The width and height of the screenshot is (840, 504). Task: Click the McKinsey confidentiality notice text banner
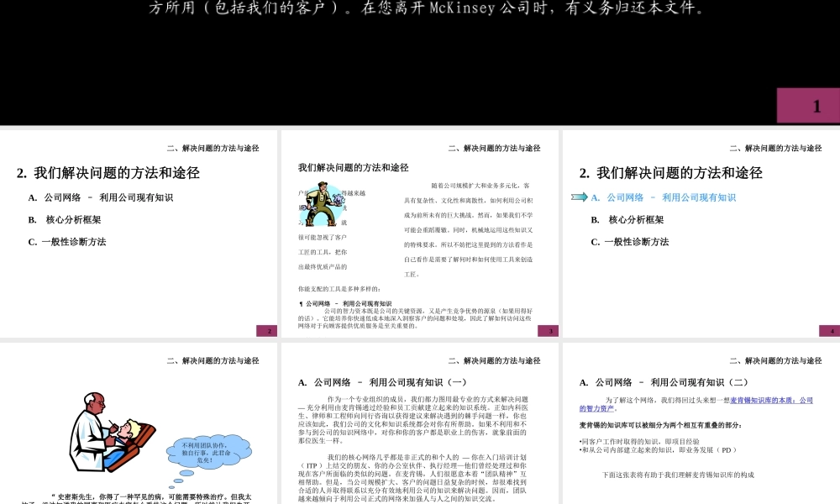420,8
